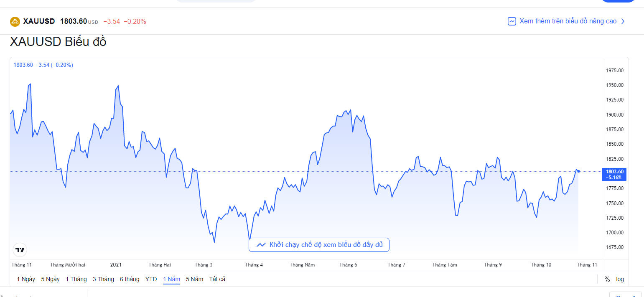Screen dimensions: 644x297
Task: Choose the '6 tháng' time range
Action: pyautogui.click(x=130, y=279)
